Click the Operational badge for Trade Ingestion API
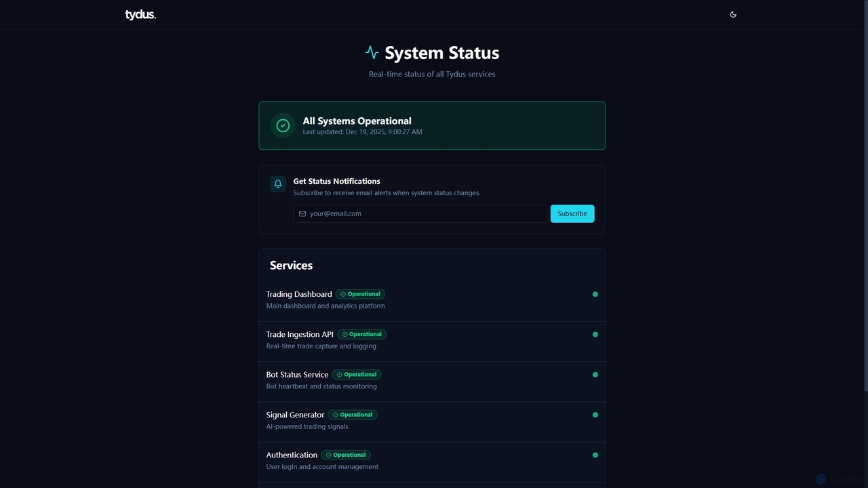 (362, 334)
